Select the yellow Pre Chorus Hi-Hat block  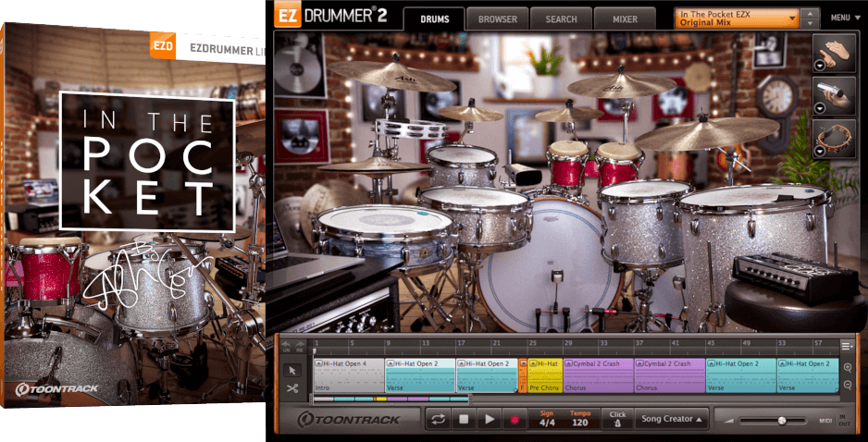pyautogui.click(x=545, y=375)
